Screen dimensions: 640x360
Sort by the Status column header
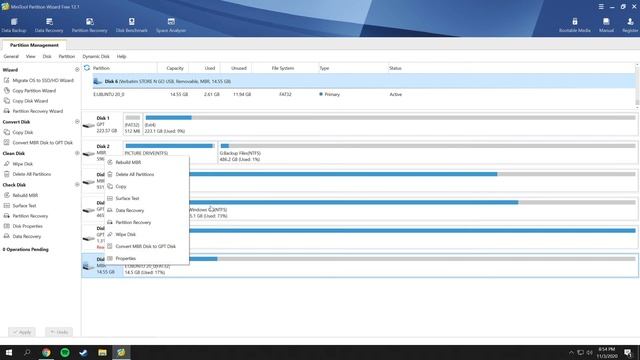[x=395, y=68]
